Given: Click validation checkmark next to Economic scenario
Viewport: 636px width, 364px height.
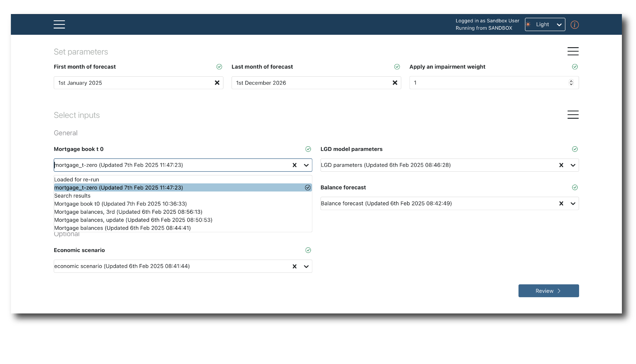Looking at the screenshot, I should 308,250.
